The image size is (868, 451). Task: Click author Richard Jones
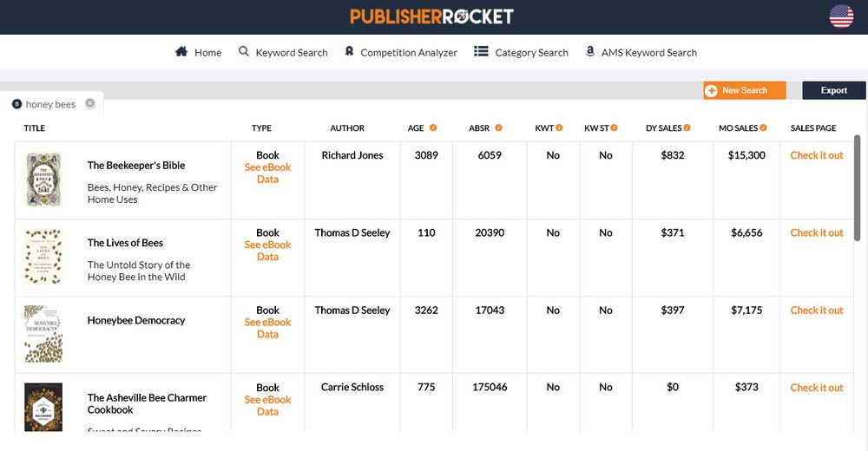click(x=352, y=155)
